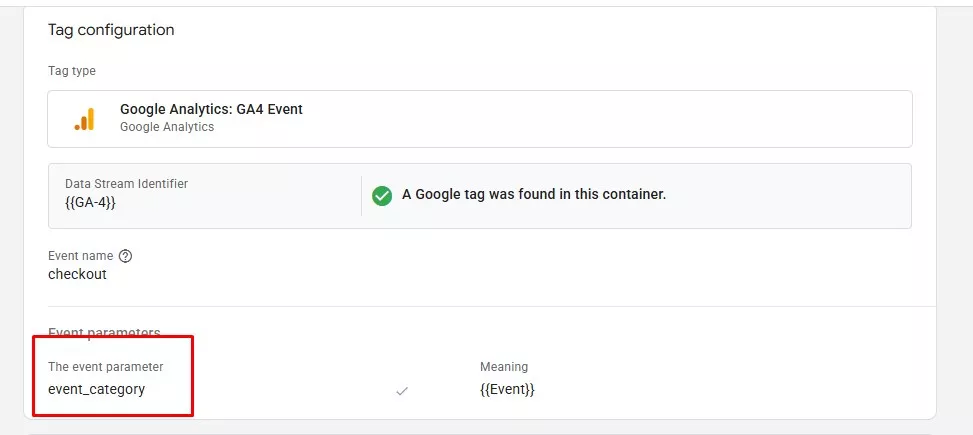
Task: Select the {{Event}} variable value
Action: coord(507,390)
